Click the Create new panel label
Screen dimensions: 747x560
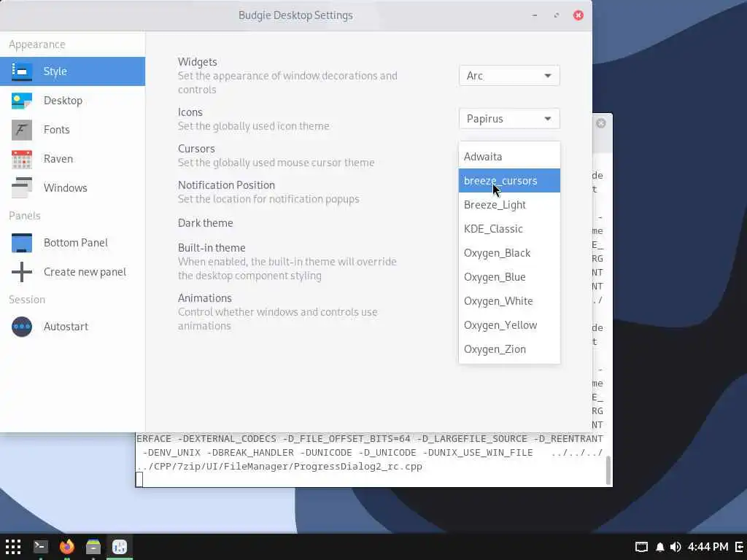(x=85, y=272)
